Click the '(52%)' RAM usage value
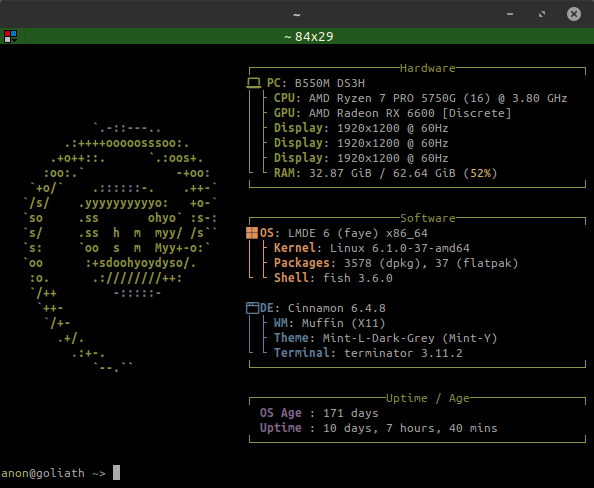Viewport: 594px width, 488px height. [480, 173]
